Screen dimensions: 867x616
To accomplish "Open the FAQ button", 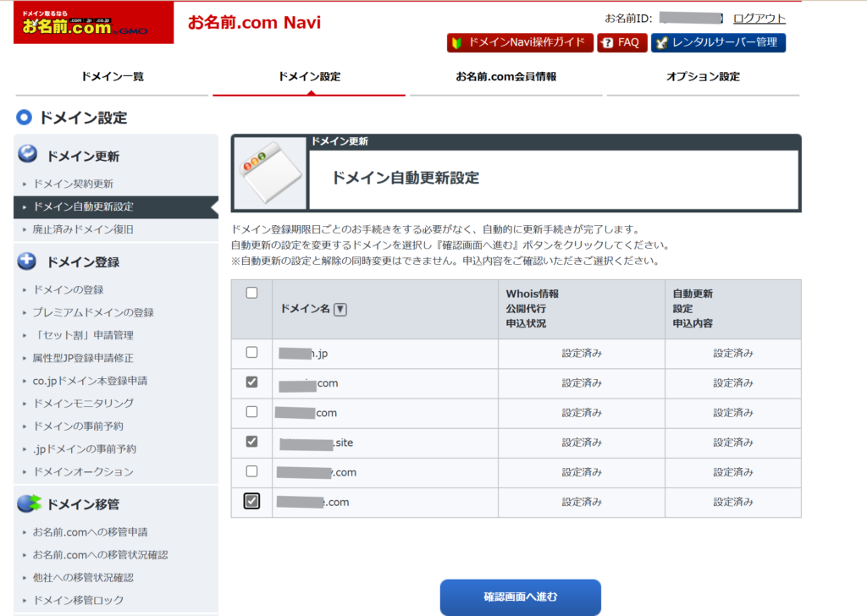I will pyautogui.click(x=622, y=42).
